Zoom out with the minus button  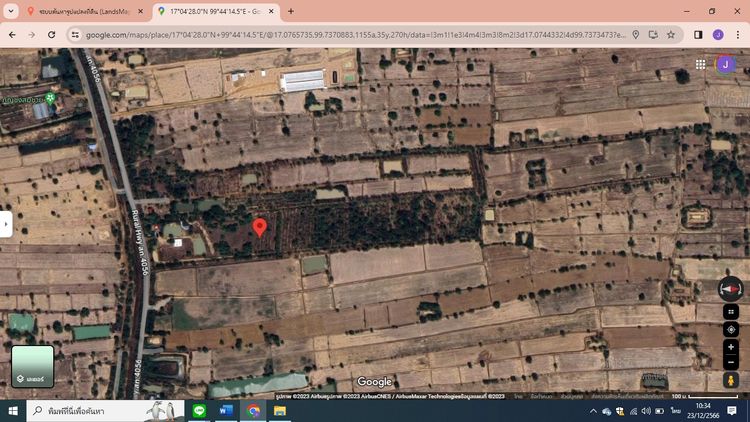coord(731,362)
